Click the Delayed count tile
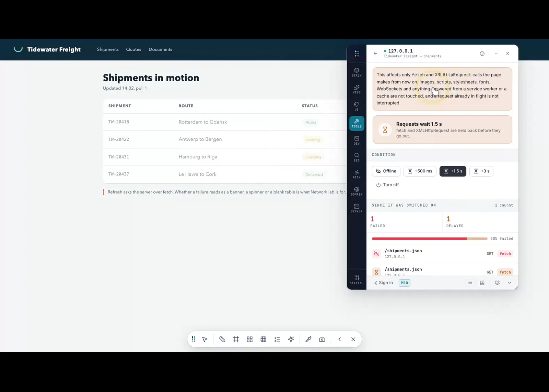This screenshot has width=549, height=392. pyautogui.click(x=480, y=222)
